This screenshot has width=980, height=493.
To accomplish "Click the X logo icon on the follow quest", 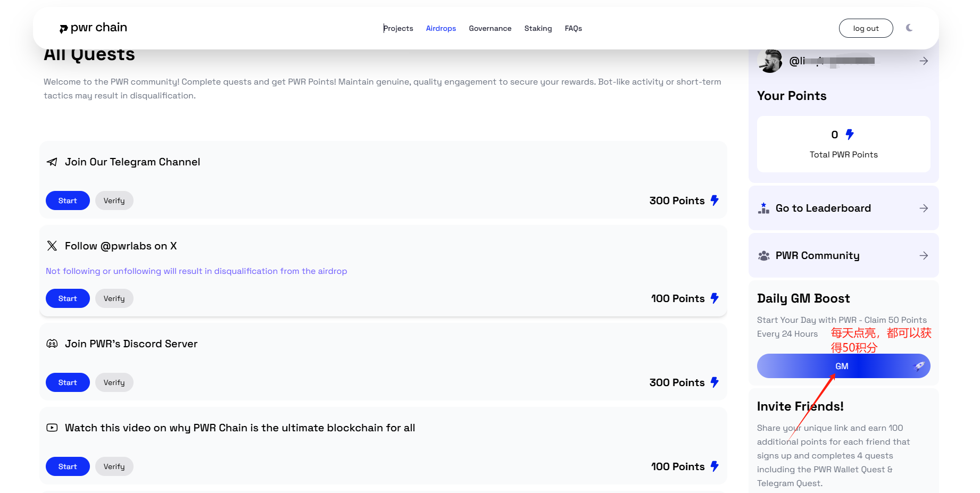I will (52, 246).
